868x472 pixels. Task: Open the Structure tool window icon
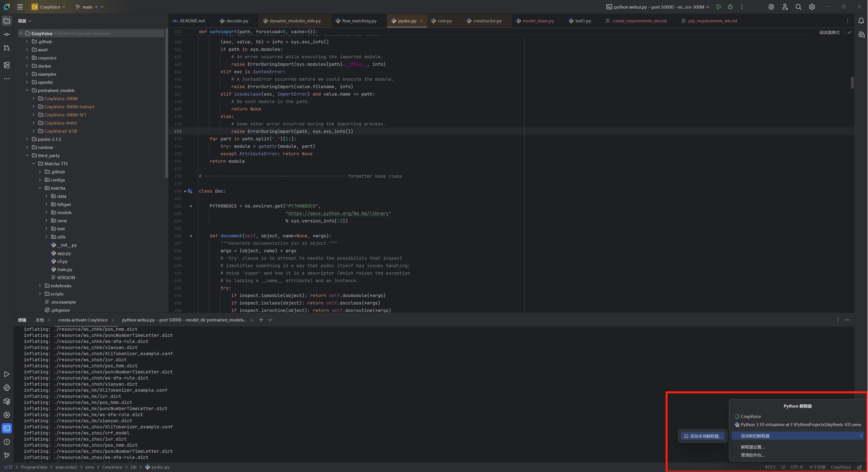pyautogui.click(x=7, y=65)
